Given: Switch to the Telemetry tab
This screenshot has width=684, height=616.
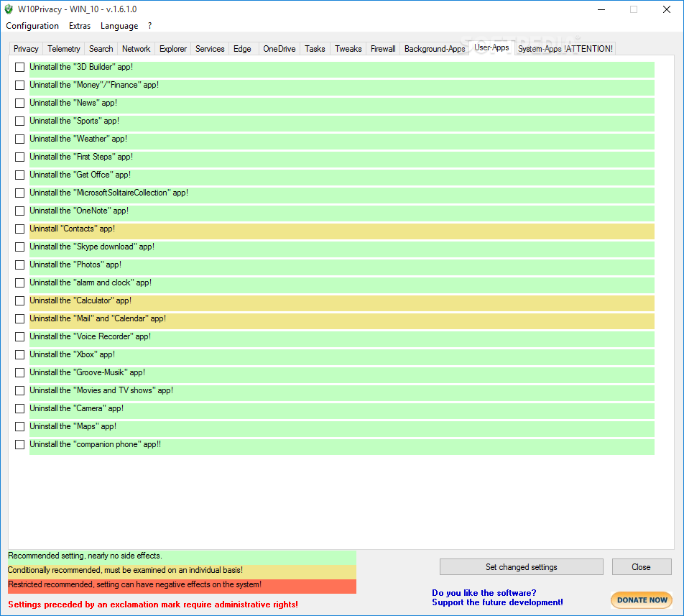Looking at the screenshot, I should [64, 49].
